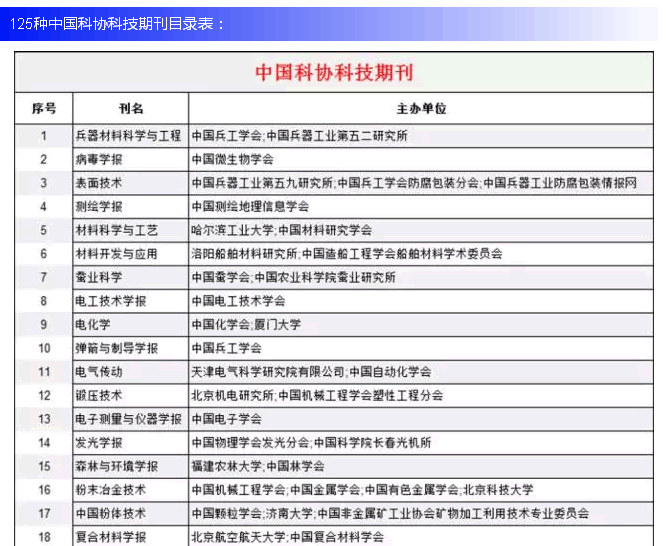Select the 序号 column header
Image resolution: width=669 pixels, height=546 pixels.
tap(44, 108)
